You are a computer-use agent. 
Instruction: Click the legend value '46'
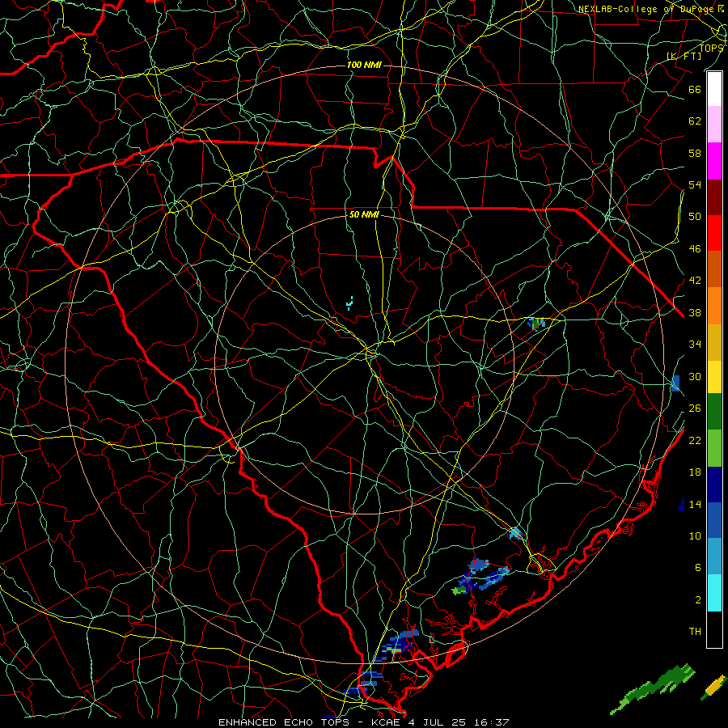(695, 249)
